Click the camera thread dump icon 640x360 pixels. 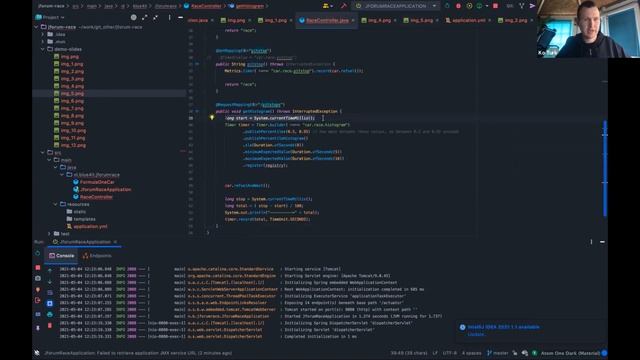(x=38, y=278)
